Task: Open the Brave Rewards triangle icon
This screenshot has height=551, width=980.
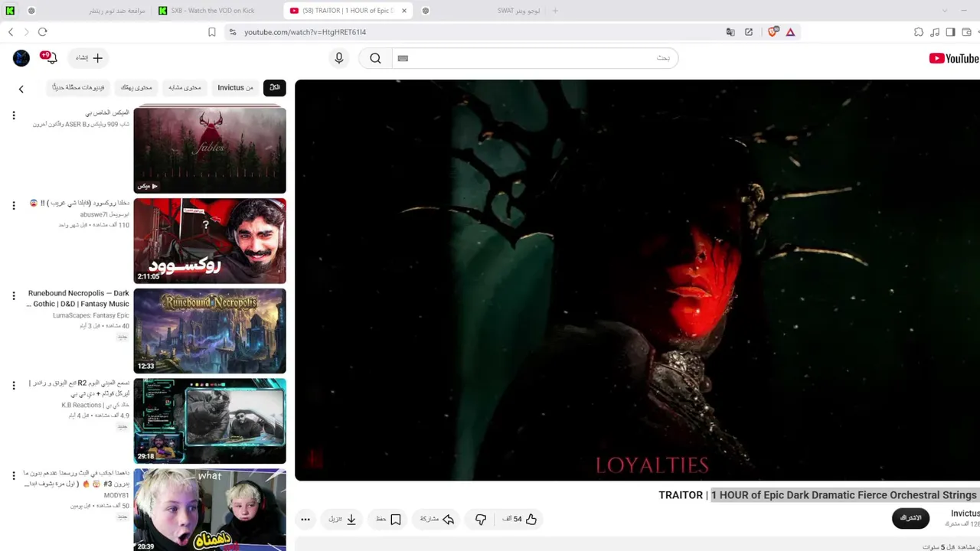Action: tap(790, 32)
